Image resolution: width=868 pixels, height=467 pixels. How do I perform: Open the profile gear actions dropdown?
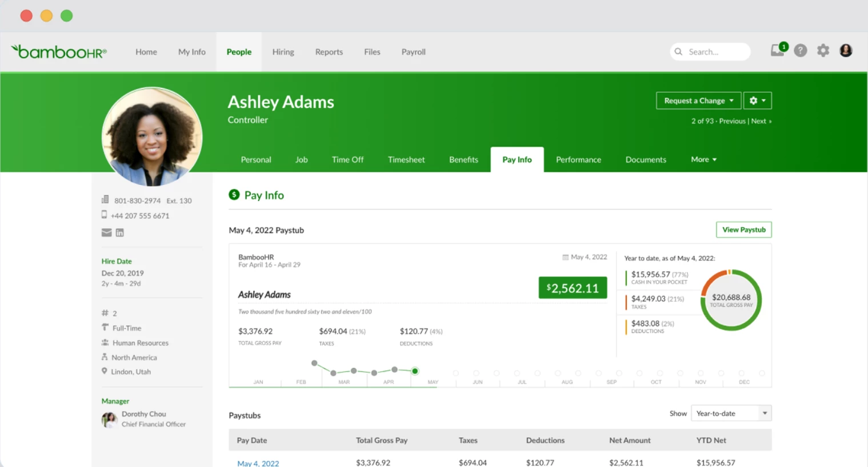(x=758, y=100)
